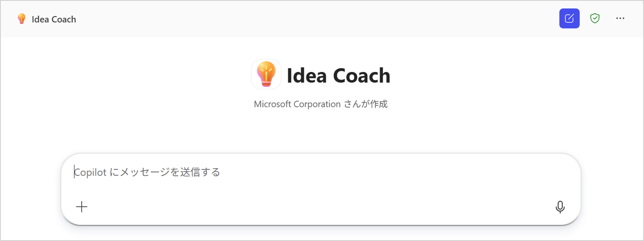Open the three-dot more options menu
Screen dimensions: 644x241
click(x=620, y=18)
